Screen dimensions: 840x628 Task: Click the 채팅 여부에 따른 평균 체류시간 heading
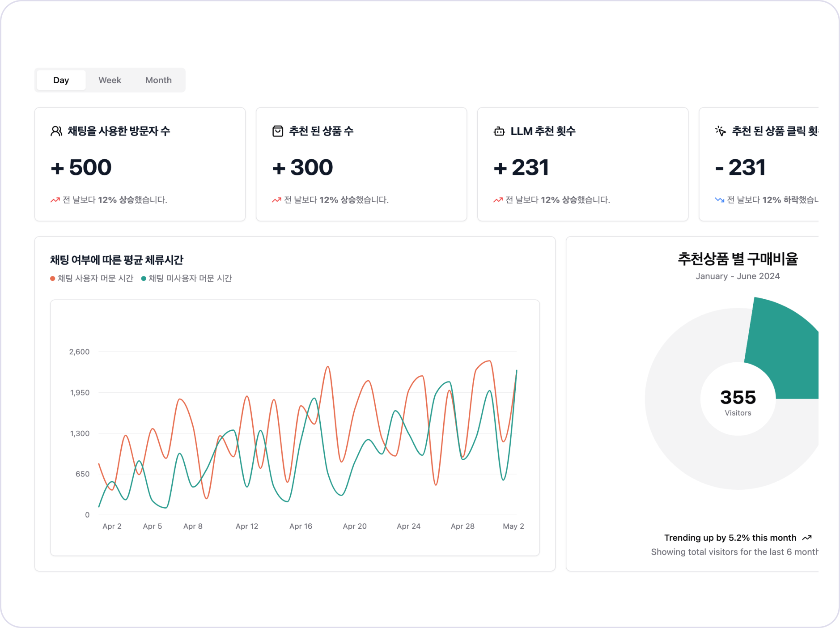coord(117,259)
